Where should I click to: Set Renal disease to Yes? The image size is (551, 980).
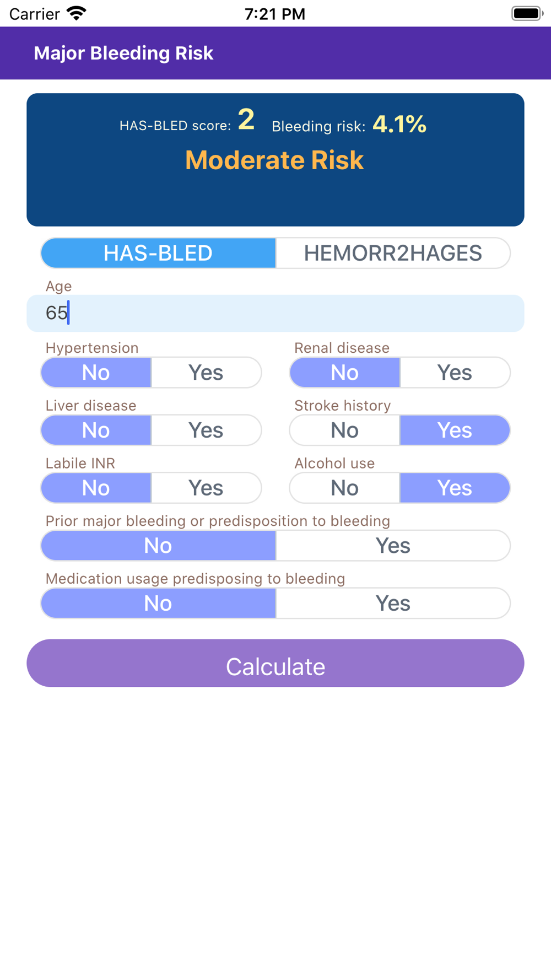(455, 372)
